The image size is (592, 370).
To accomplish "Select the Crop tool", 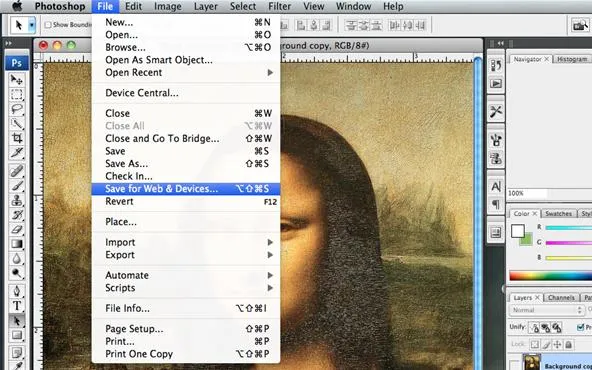I will coord(17,138).
